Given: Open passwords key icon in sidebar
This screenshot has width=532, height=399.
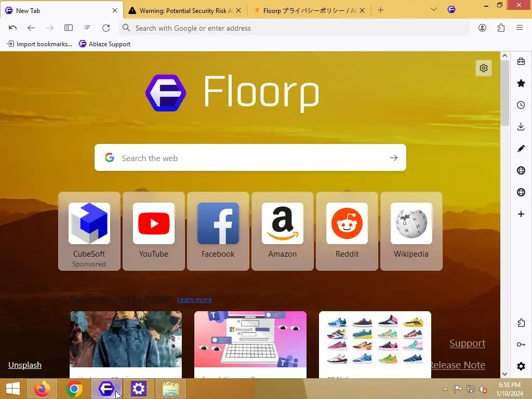Looking at the screenshot, I should (521, 344).
